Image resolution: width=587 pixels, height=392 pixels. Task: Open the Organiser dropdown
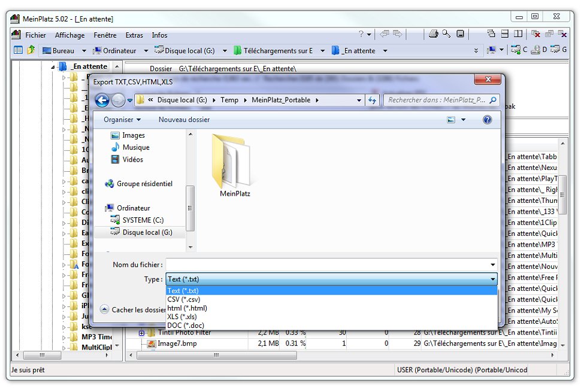(x=122, y=120)
